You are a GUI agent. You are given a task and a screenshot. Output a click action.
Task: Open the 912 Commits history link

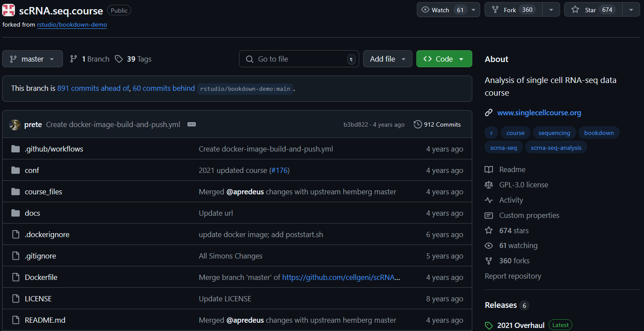(437, 124)
